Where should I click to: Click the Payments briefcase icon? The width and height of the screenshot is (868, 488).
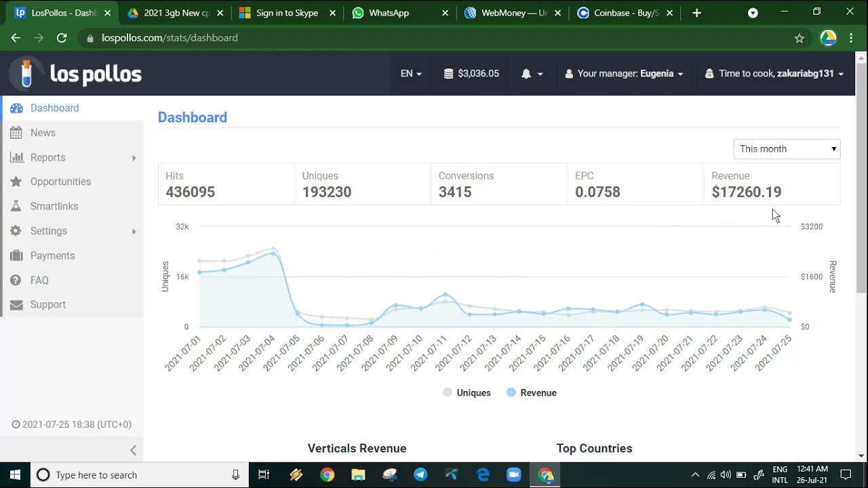[x=16, y=256]
